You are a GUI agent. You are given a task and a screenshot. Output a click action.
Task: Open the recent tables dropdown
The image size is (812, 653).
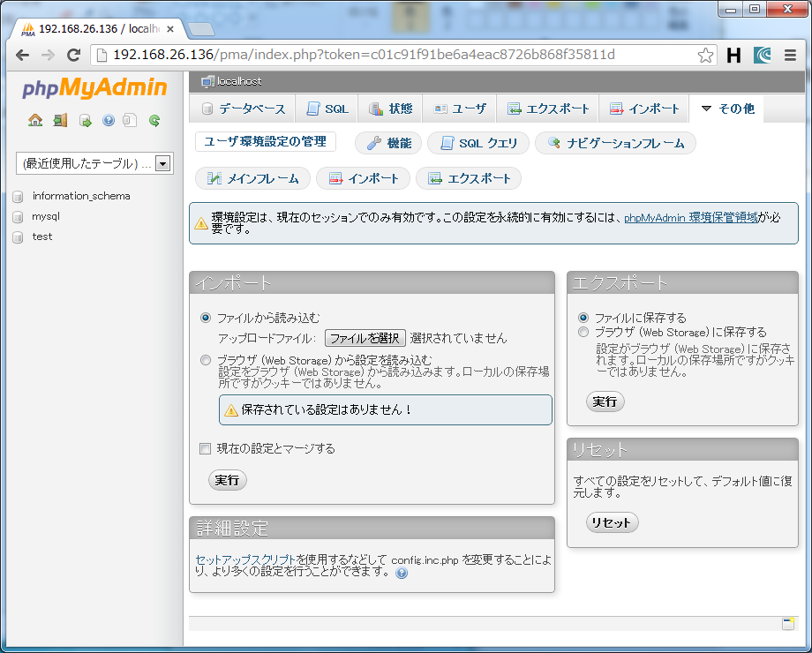[162, 163]
